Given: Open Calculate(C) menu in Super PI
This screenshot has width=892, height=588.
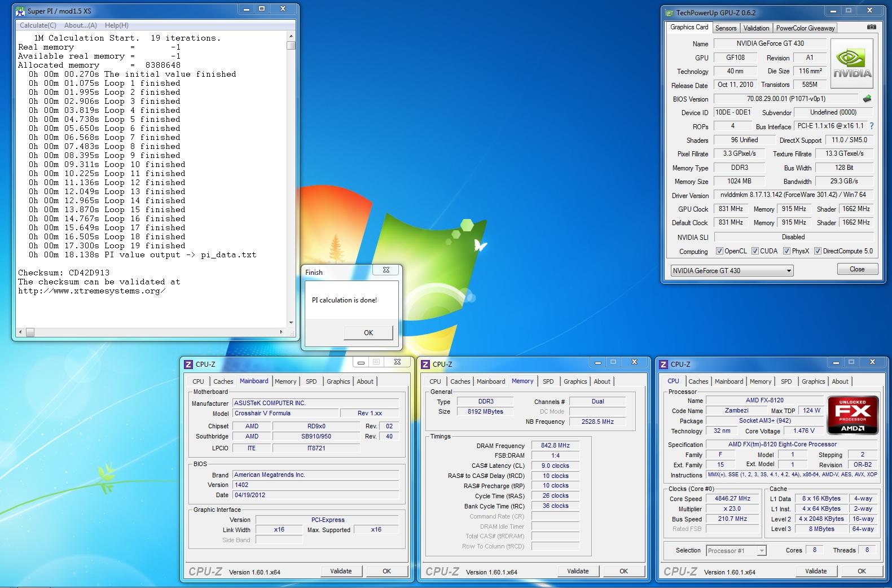Looking at the screenshot, I should (x=38, y=25).
